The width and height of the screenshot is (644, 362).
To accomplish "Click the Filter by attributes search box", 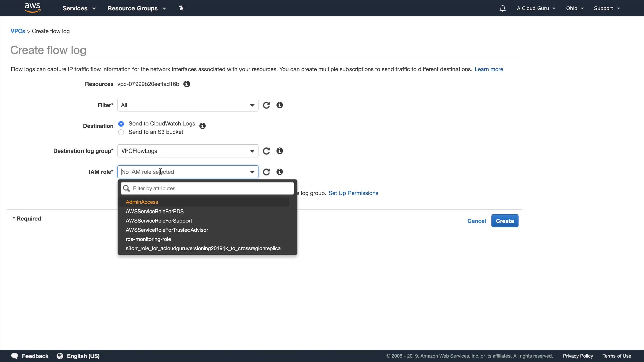I will point(211,189).
